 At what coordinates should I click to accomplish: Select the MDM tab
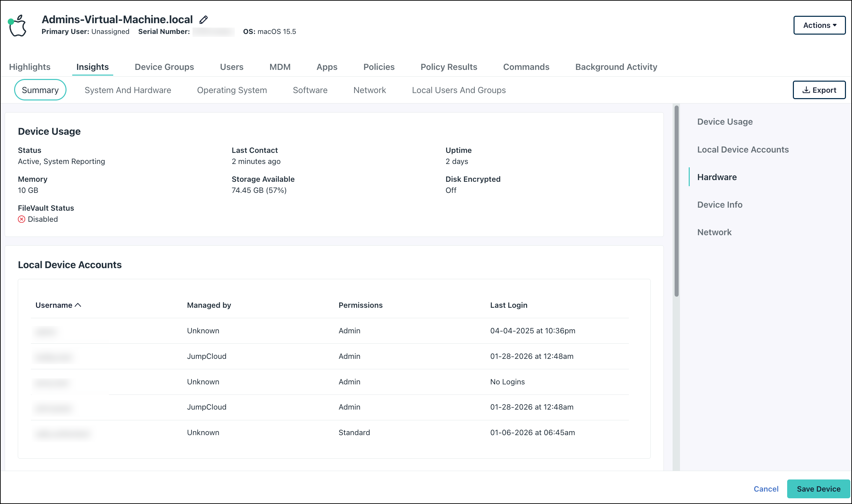(x=280, y=67)
